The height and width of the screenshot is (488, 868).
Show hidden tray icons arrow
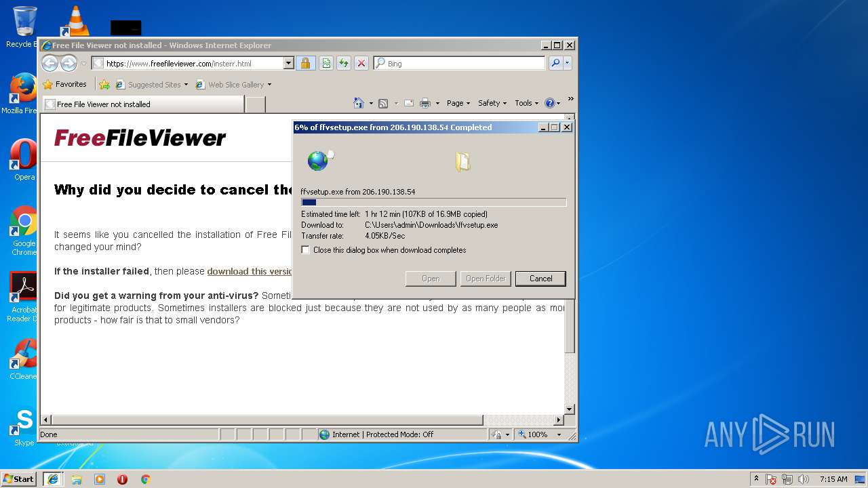(x=756, y=479)
